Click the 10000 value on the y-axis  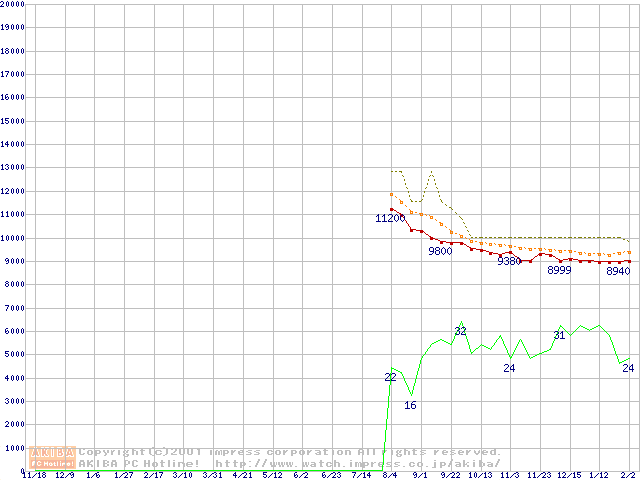click(x=13, y=238)
